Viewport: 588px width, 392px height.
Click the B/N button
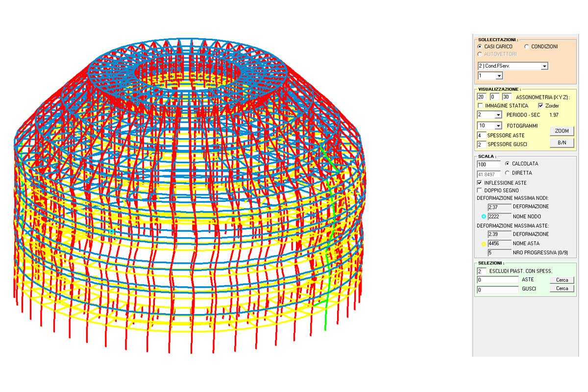coord(562,143)
